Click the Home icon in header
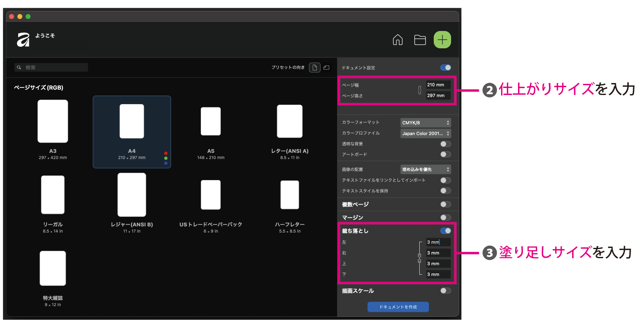The width and height of the screenshot is (644, 328). click(x=397, y=40)
